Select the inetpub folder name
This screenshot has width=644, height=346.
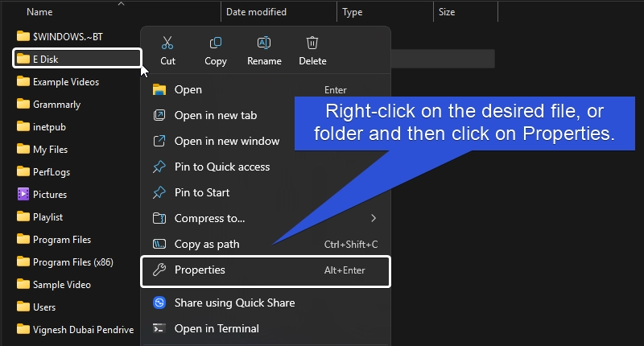(49, 127)
